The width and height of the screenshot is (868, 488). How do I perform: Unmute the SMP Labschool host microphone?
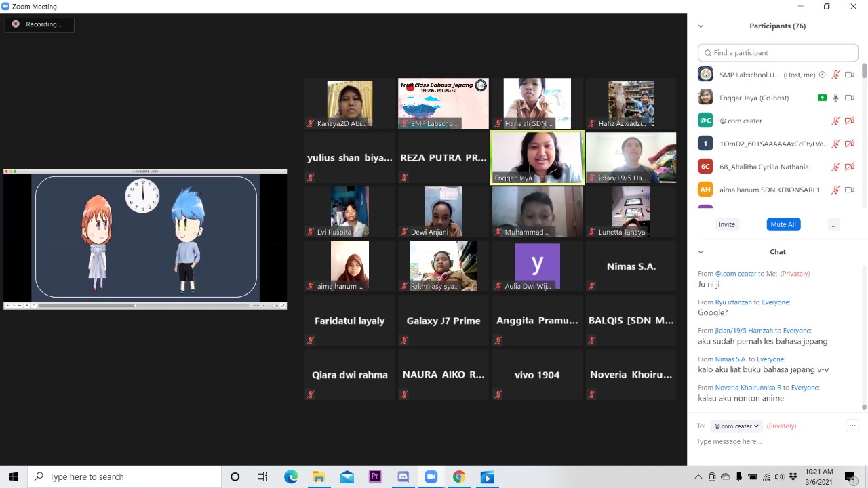click(836, 75)
